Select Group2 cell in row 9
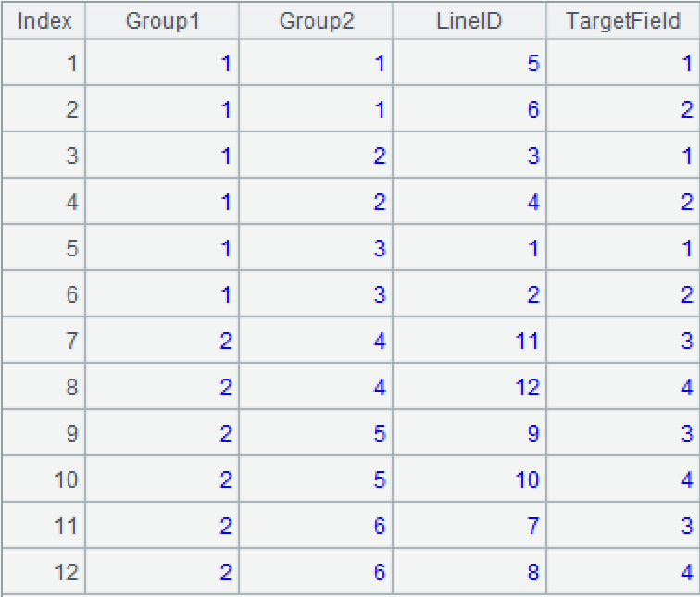This screenshot has height=597, width=700. click(x=316, y=433)
